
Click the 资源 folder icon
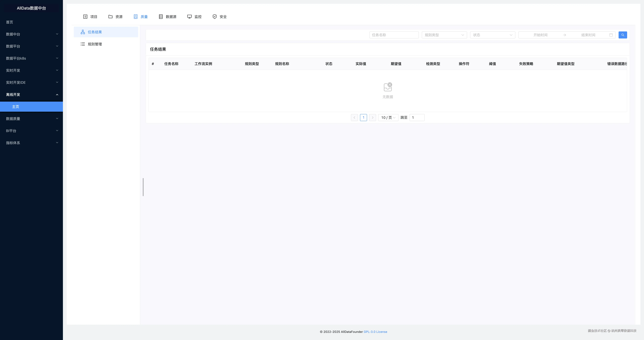pyautogui.click(x=110, y=17)
